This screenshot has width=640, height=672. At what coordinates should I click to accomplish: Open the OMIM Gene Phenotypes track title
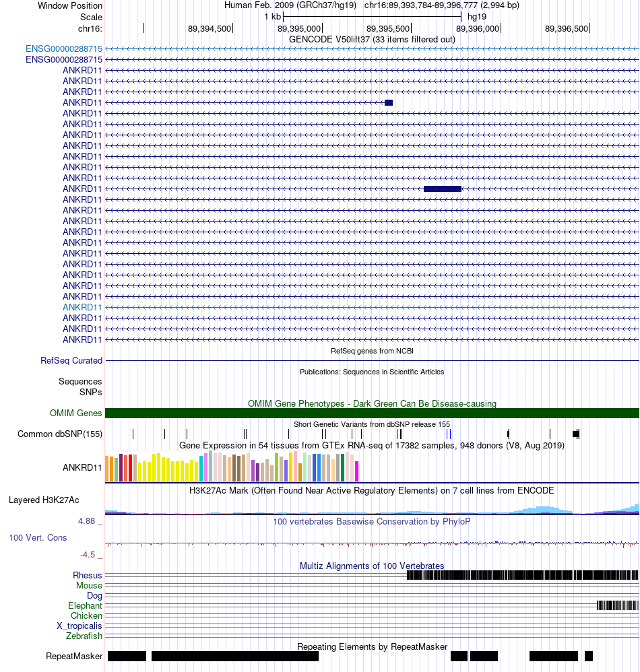pyautogui.click(x=372, y=404)
